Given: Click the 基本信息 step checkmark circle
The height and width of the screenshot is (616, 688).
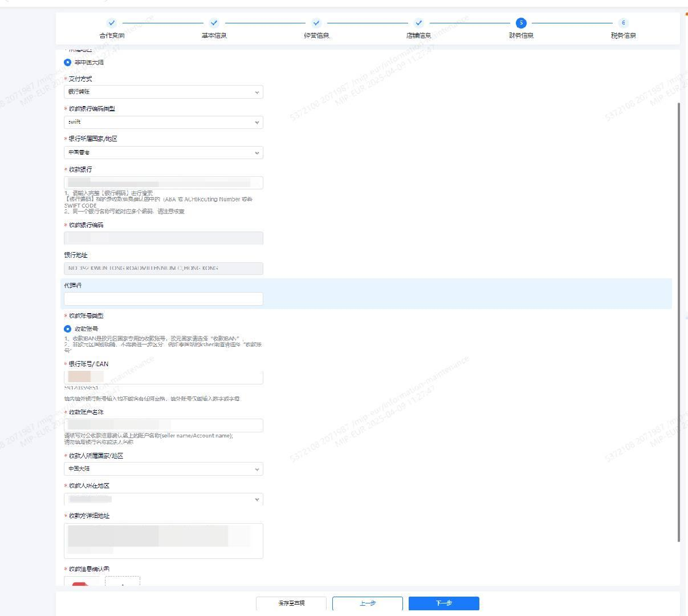Looking at the screenshot, I should (x=214, y=23).
